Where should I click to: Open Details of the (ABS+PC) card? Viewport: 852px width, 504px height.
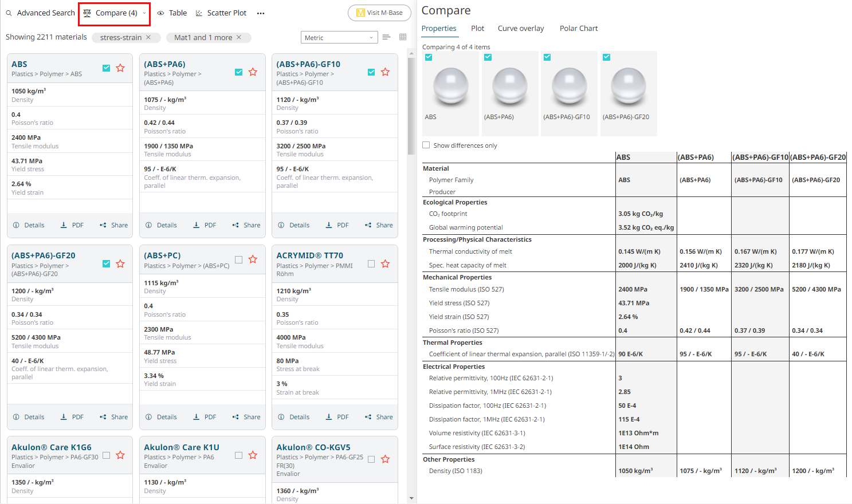pos(161,417)
